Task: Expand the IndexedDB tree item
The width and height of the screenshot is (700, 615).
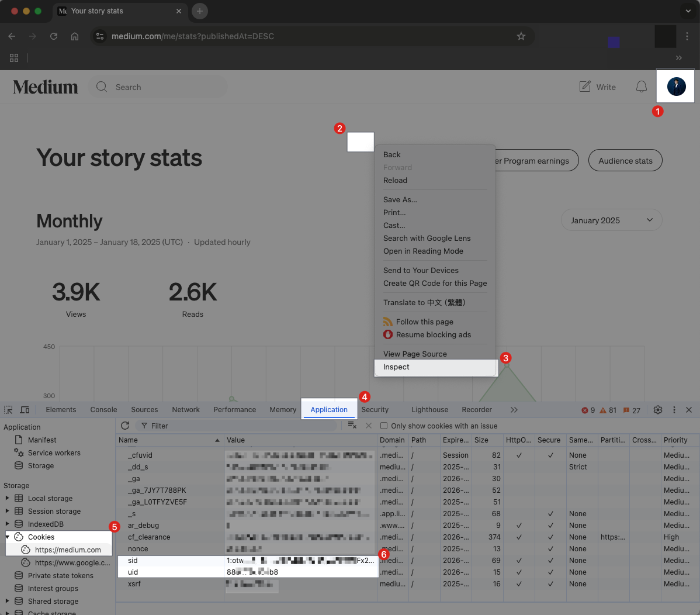Action: coord(7,524)
